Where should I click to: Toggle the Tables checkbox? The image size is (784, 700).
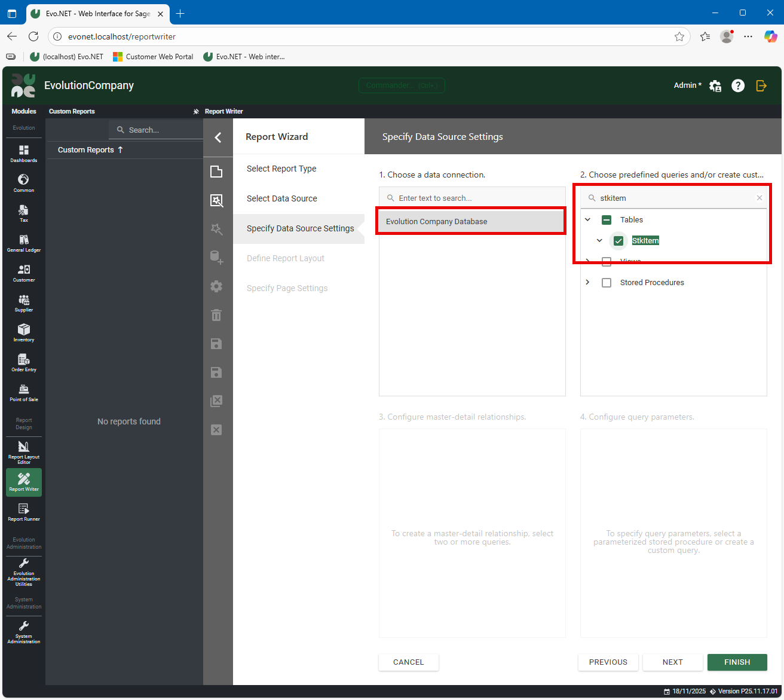(x=607, y=220)
